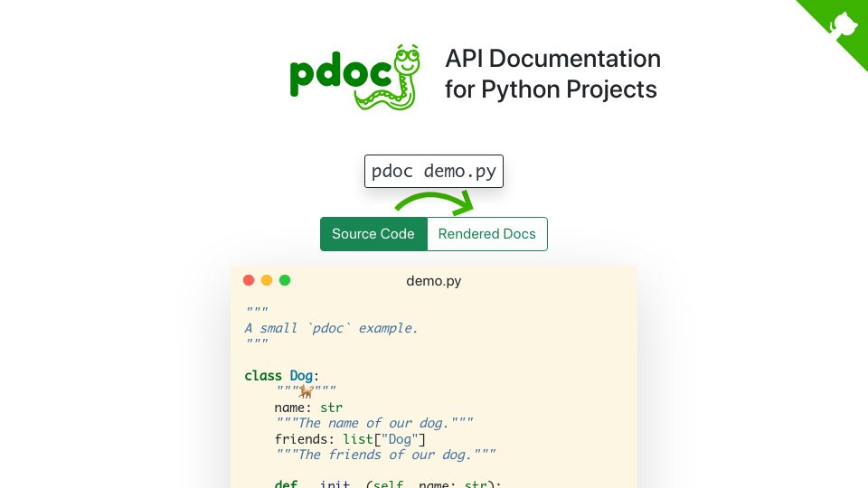Click the 'pdoc demo.py' command box
Screen dimensions: 868x488
coord(434,172)
